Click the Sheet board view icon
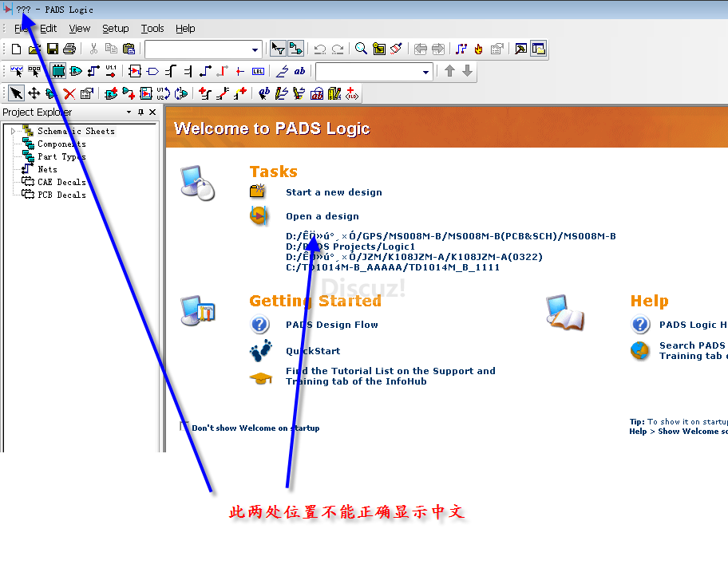This screenshot has width=728, height=576. pos(379,49)
